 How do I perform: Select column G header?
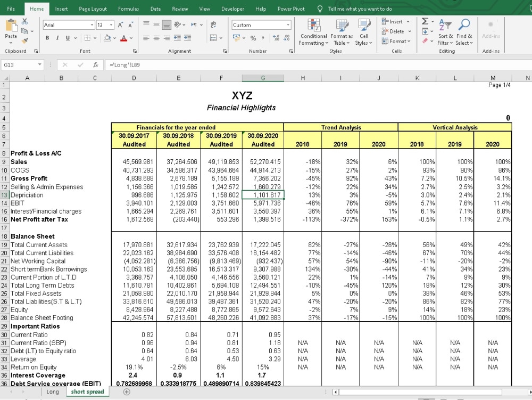click(263, 78)
